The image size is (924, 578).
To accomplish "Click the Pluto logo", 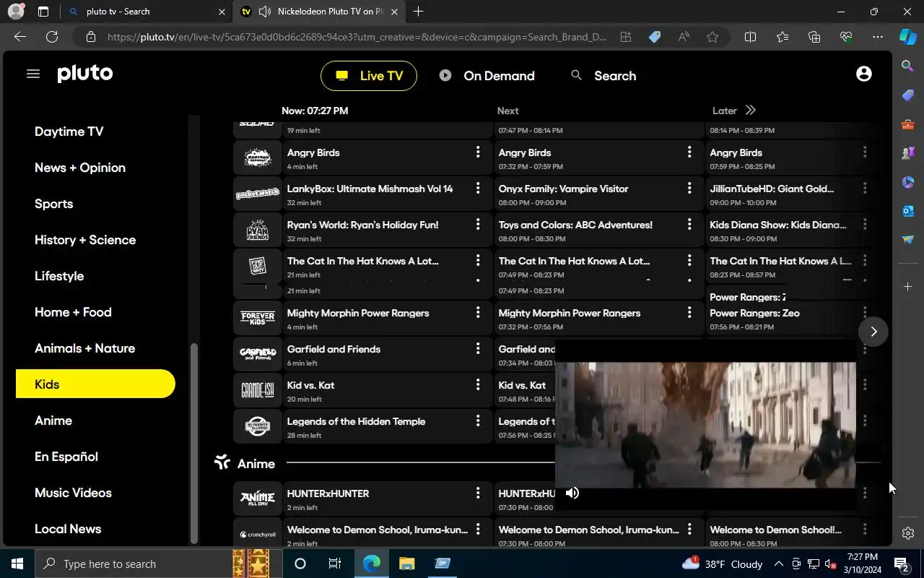I will coord(85,74).
